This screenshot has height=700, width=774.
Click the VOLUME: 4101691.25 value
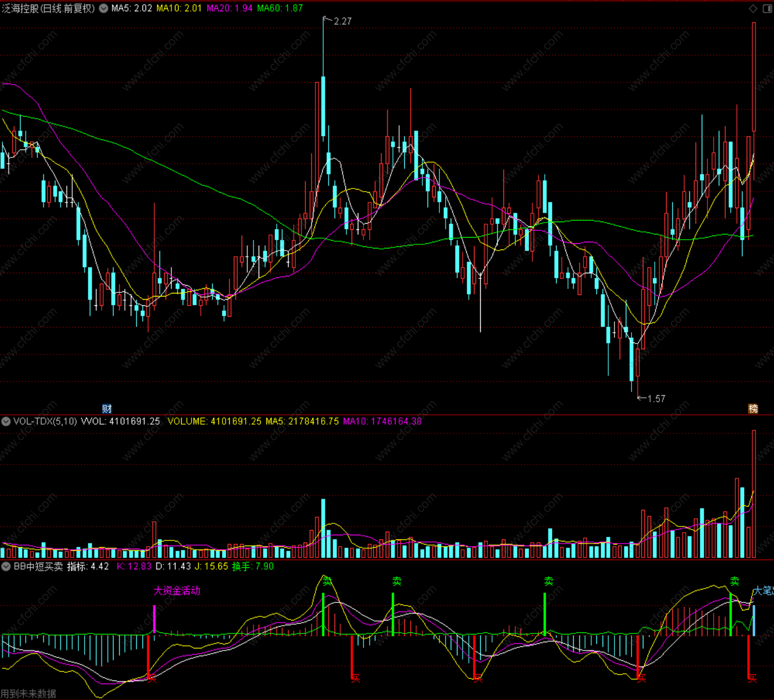point(214,421)
